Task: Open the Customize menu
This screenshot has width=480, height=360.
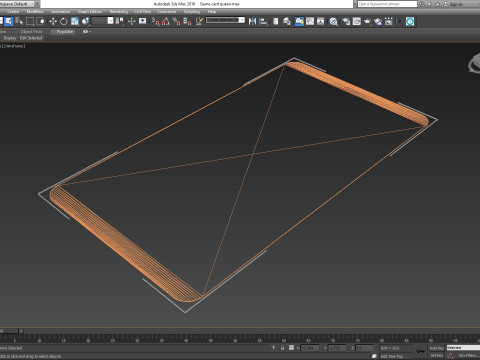Action: coord(166,12)
